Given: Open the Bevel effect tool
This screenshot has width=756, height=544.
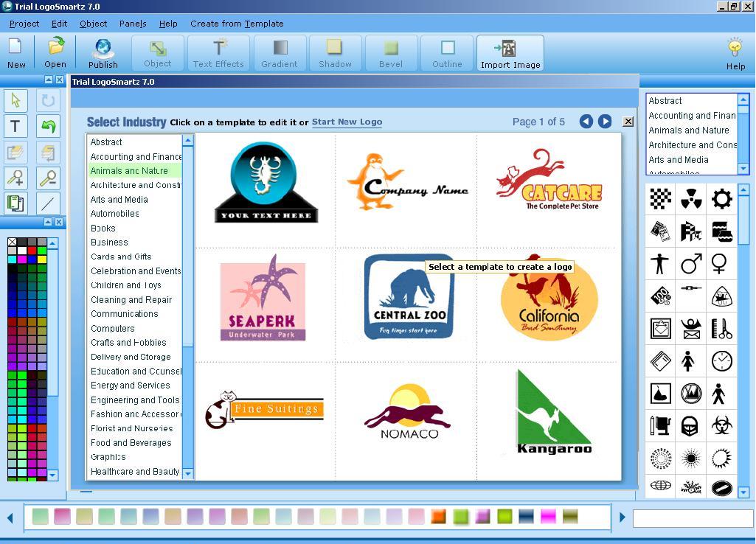Looking at the screenshot, I should click(390, 52).
